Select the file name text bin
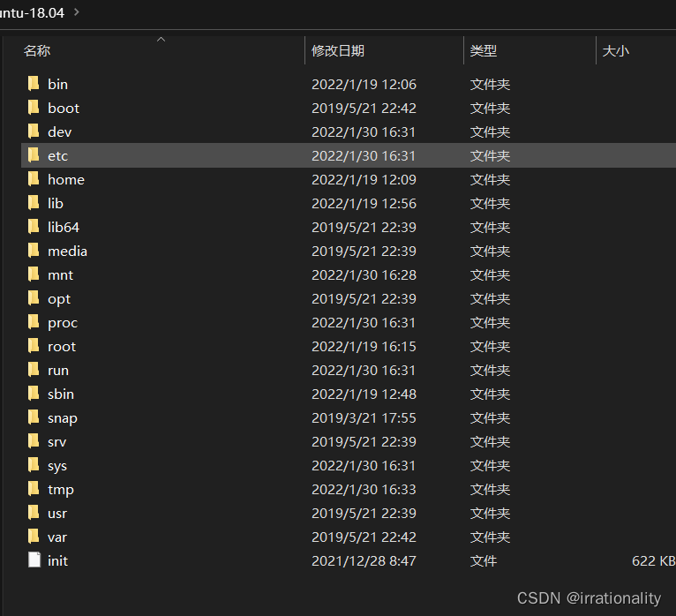 tap(57, 84)
